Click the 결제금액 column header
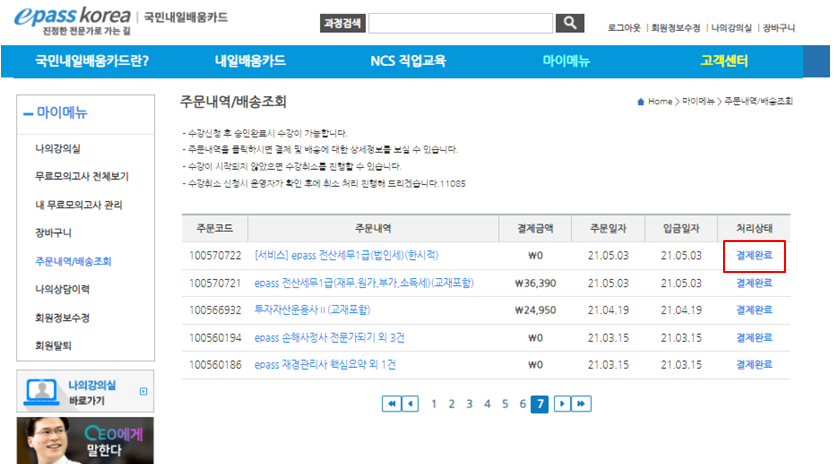 535,228
